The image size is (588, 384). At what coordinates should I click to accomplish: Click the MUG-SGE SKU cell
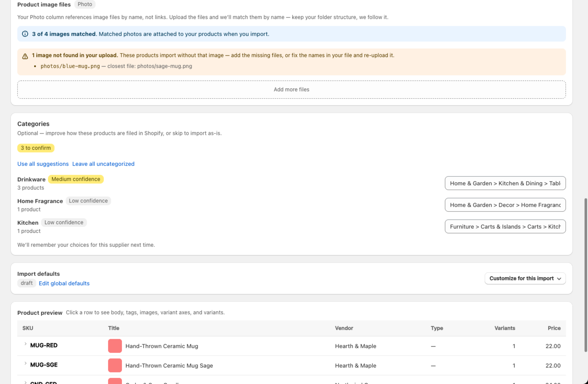(x=44, y=365)
